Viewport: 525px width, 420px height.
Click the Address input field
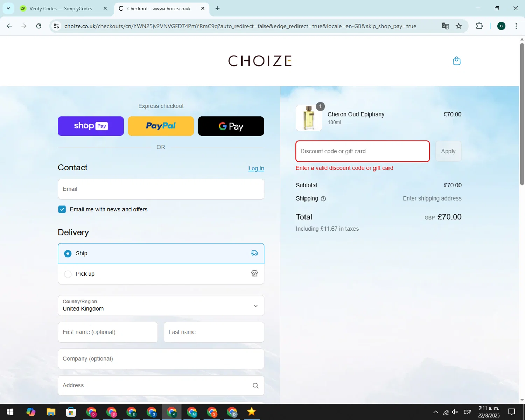pyautogui.click(x=161, y=386)
